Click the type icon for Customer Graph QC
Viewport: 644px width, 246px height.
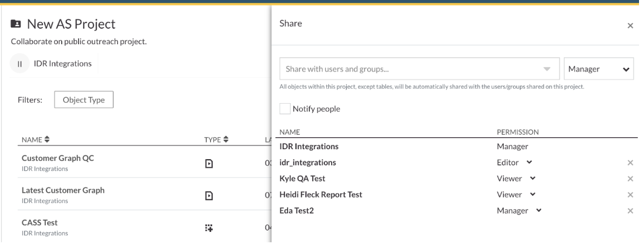pos(209,164)
